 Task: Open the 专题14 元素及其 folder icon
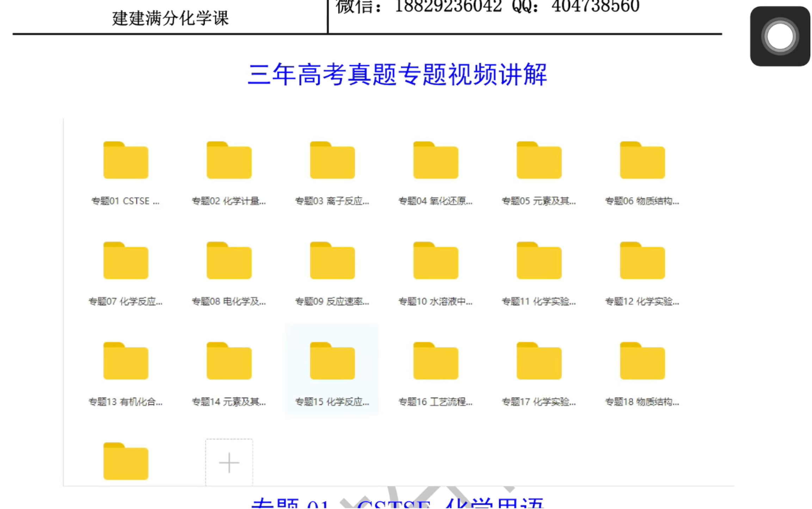click(x=229, y=361)
